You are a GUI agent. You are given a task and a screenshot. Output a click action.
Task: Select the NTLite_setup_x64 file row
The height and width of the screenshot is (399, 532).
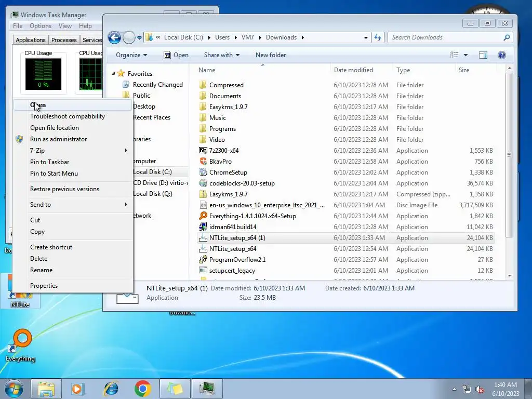(x=345, y=249)
